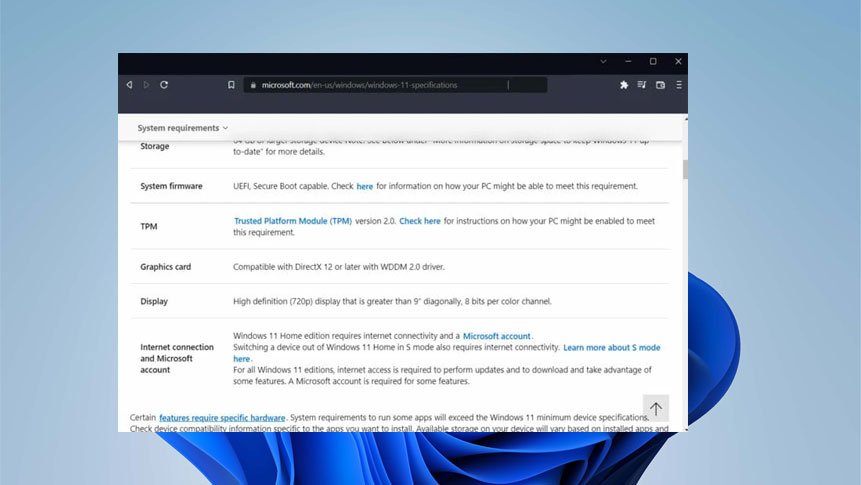Open the "here" link in System firmware row

[x=365, y=186]
